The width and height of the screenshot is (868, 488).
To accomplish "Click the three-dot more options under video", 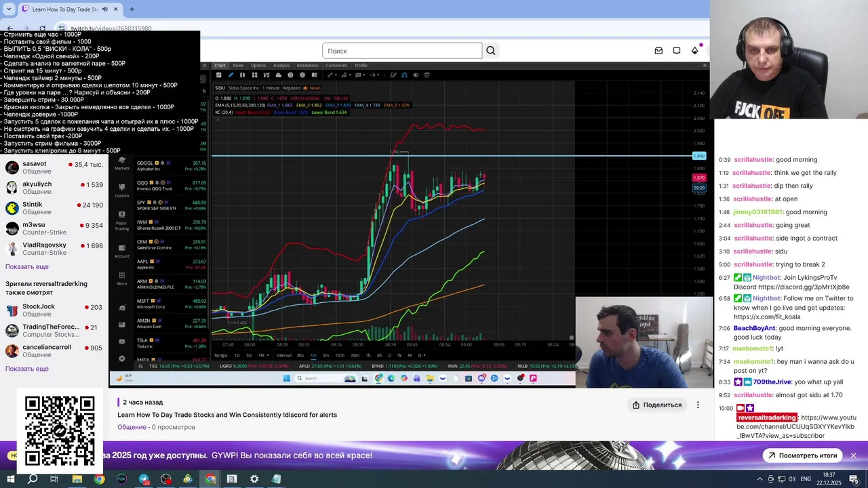I will (x=698, y=405).
